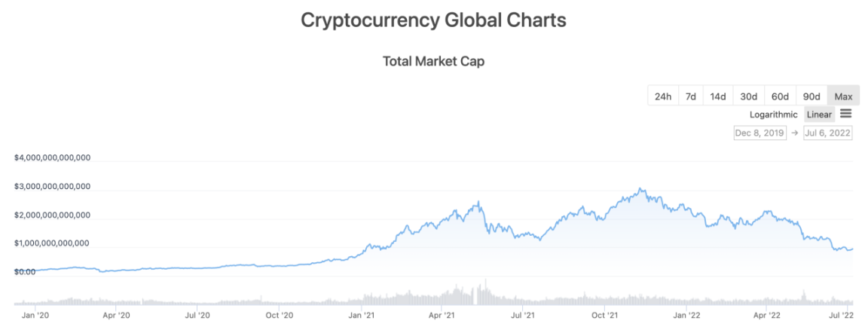The height and width of the screenshot is (330, 868).
Task: Click the Jan '20 axis label
Action: (36, 317)
